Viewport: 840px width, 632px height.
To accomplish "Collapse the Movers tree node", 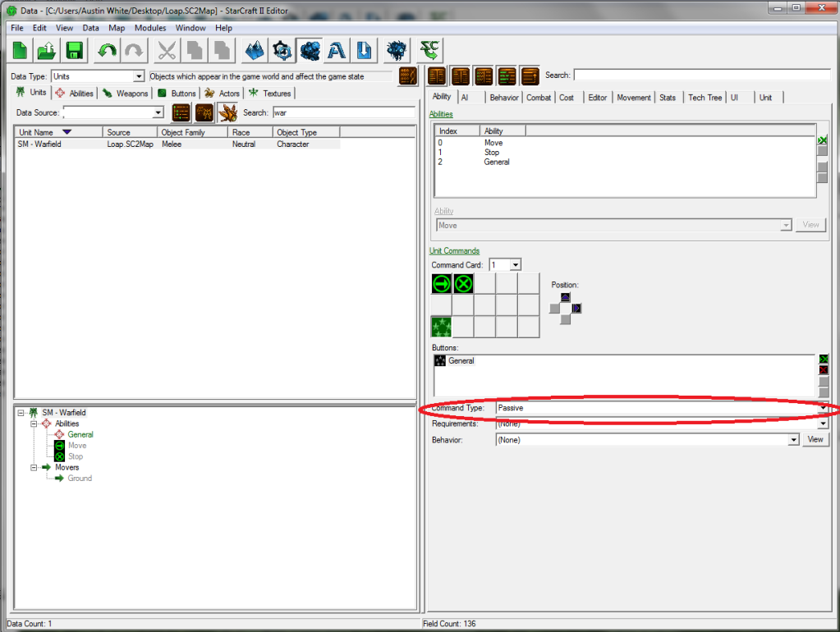I will coord(34,468).
